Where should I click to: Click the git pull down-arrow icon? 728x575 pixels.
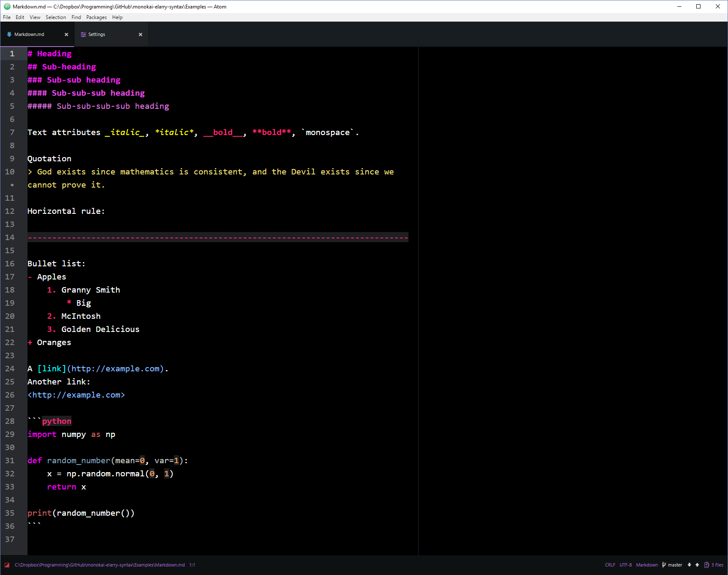click(689, 565)
